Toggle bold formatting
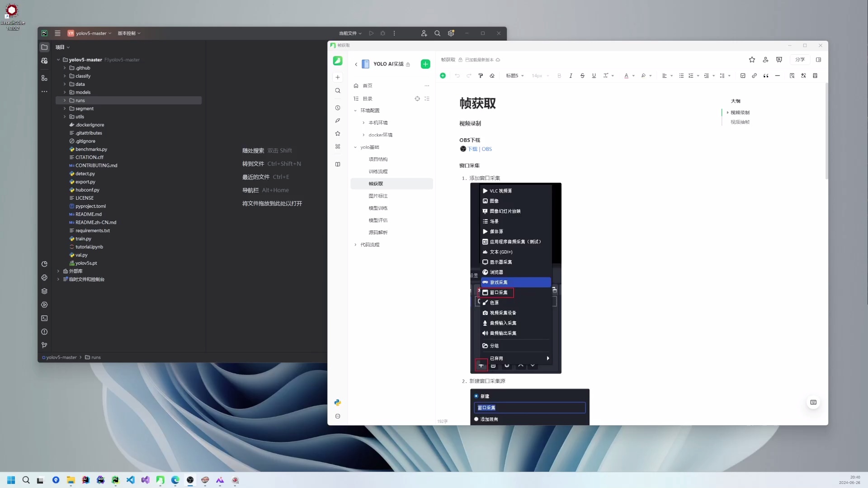Image resolution: width=868 pixels, height=488 pixels. pyautogui.click(x=559, y=75)
